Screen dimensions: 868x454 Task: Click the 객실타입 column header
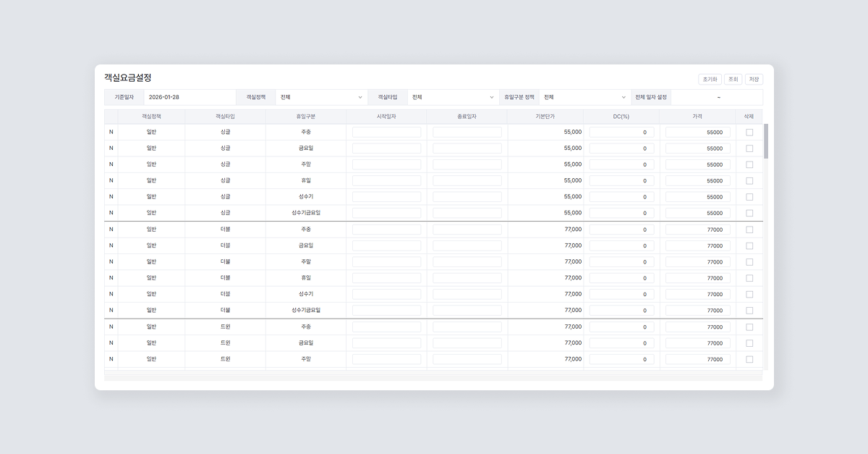[x=225, y=116]
